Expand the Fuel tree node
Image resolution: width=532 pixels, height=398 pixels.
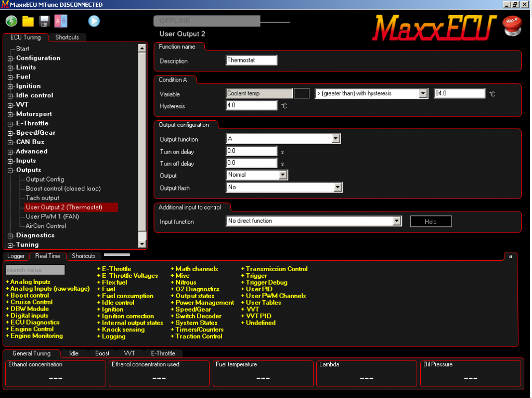(x=10, y=77)
